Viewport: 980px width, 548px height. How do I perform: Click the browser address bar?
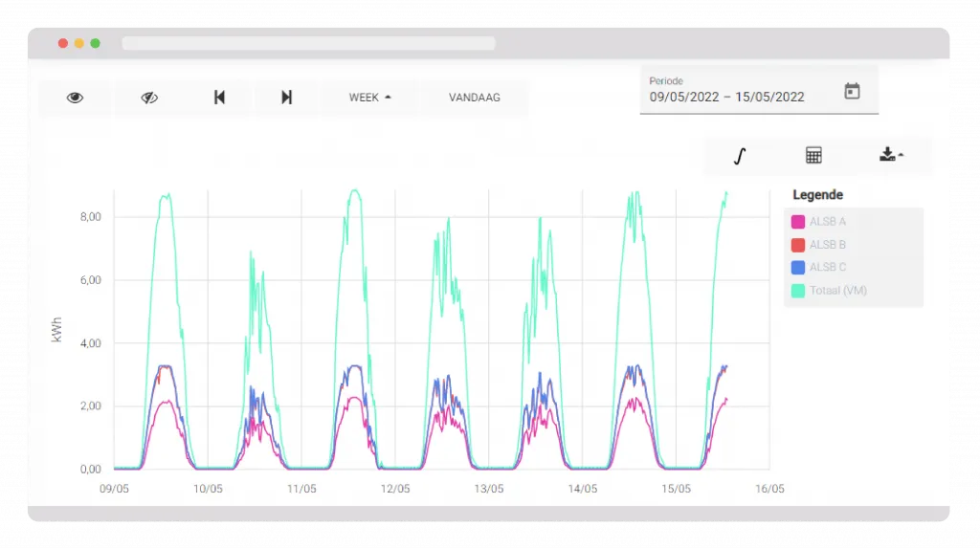[309, 43]
